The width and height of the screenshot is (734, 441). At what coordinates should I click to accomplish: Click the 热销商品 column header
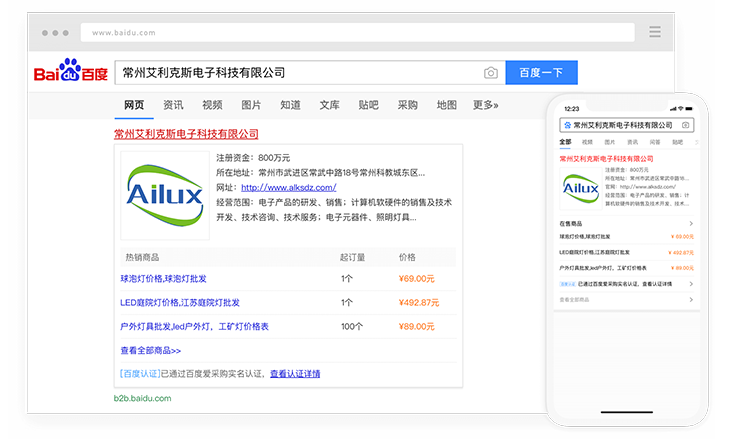click(142, 257)
